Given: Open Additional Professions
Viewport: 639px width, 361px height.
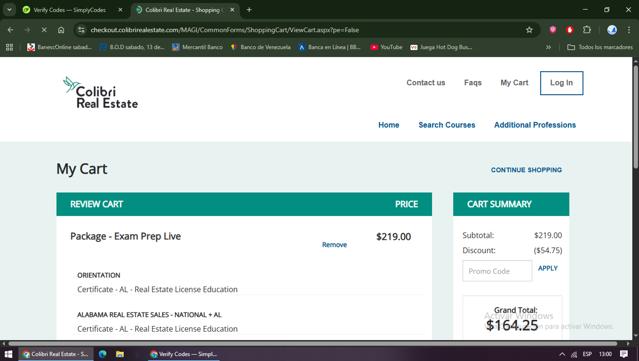Looking at the screenshot, I should pyautogui.click(x=535, y=125).
